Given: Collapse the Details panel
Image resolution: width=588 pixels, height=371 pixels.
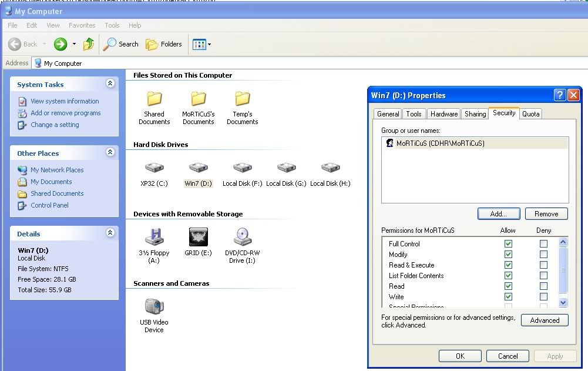Looking at the screenshot, I should pyautogui.click(x=110, y=232).
